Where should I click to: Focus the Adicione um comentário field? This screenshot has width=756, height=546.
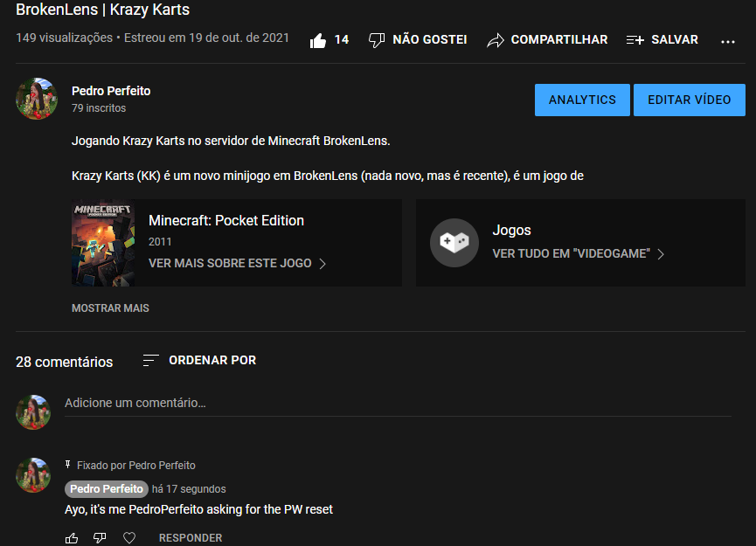pos(398,404)
